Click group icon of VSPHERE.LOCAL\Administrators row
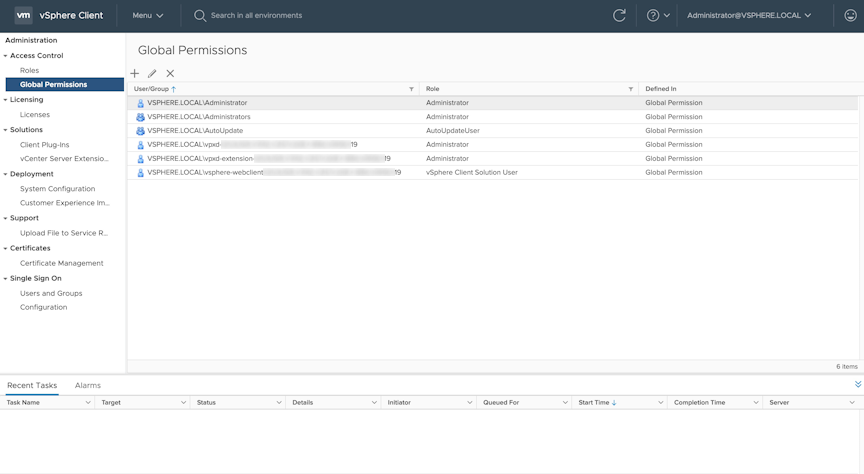The width and height of the screenshot is (864, 474). 141,117
